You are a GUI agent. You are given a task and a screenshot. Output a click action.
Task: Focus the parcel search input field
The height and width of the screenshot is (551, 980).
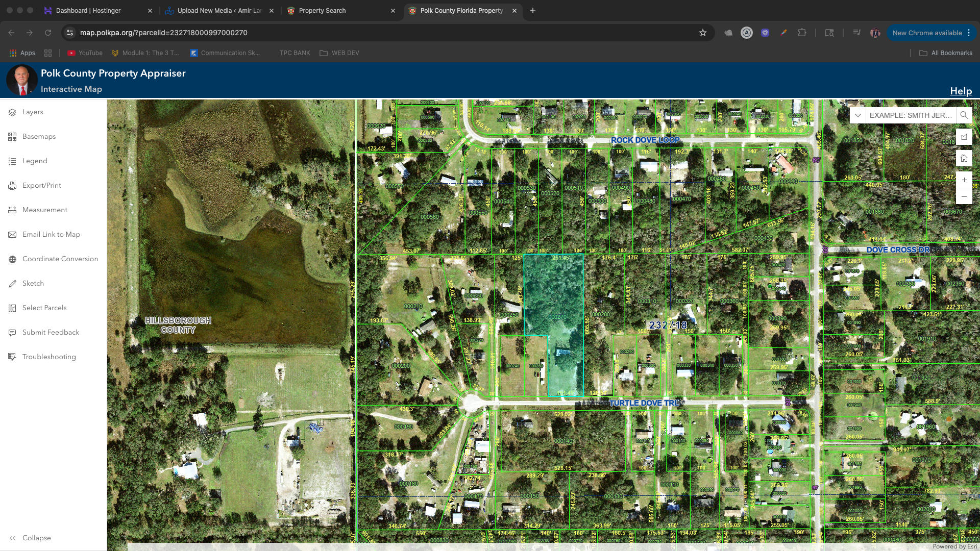(x=910, y=115)
